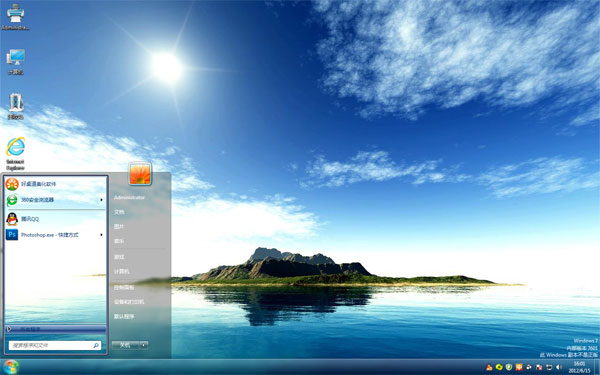Open Control Panel (控制面板) in Start menu

click(x=124, y=287)
